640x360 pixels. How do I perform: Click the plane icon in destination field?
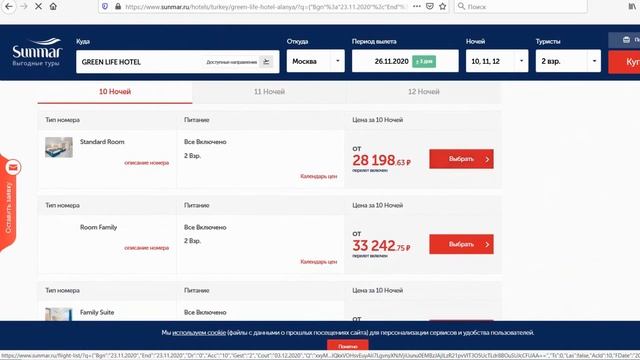[x=266, y=62]
